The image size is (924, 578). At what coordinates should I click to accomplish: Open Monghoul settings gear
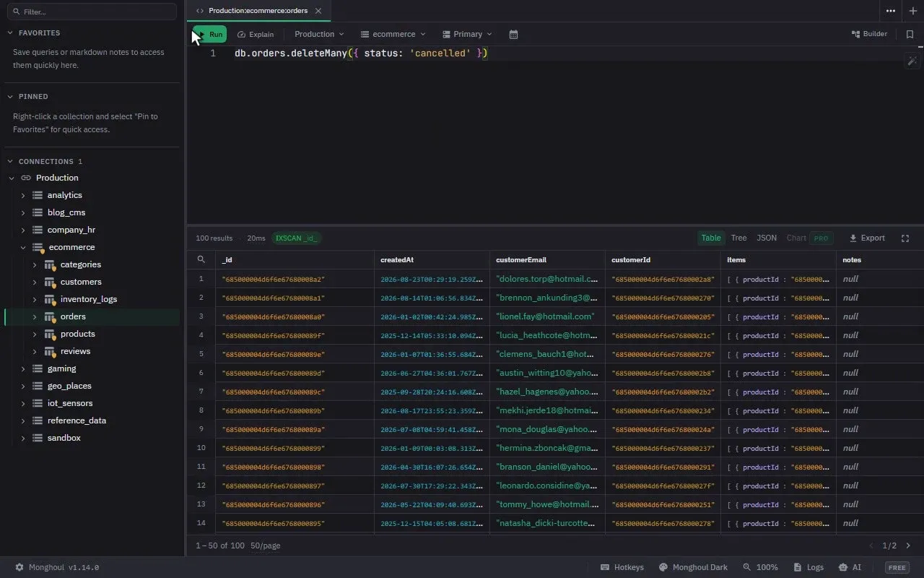[x=19, y=567]
